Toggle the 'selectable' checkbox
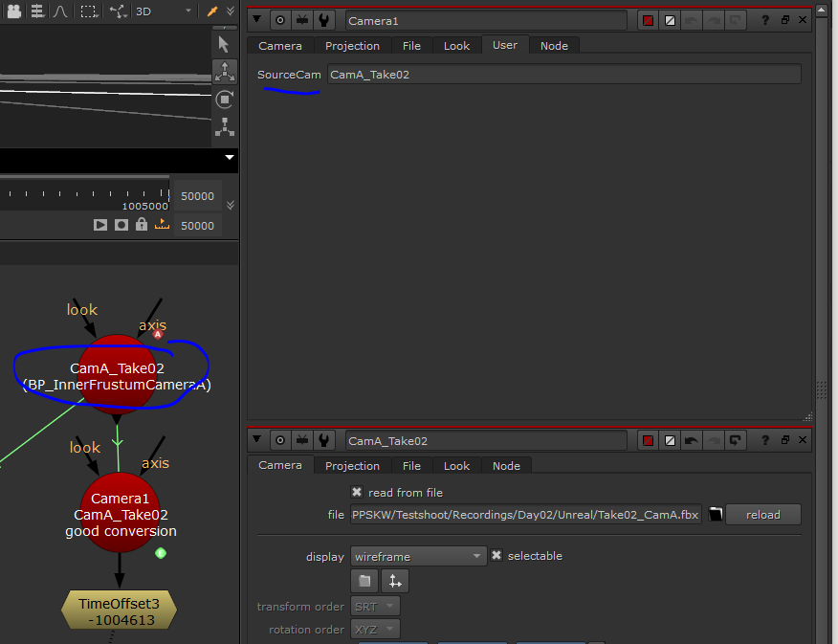The width and height of the screenshot is (838, 644). [x=496, y=556]
